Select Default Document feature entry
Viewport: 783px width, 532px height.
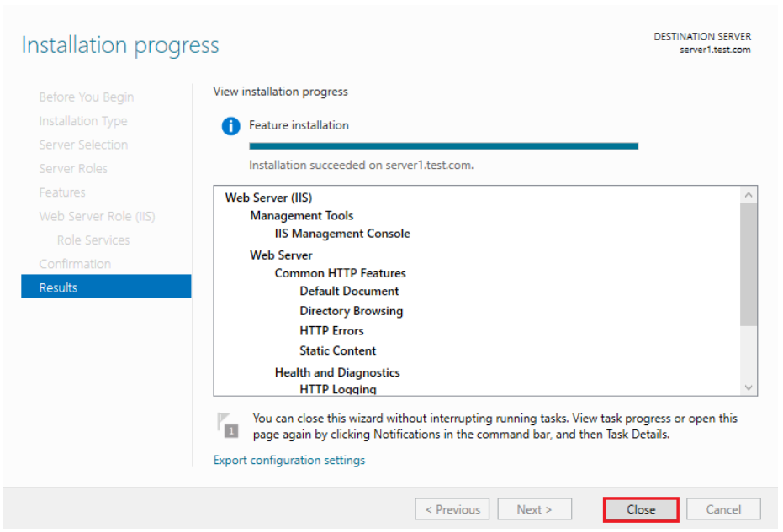click(x=349, y=291)
